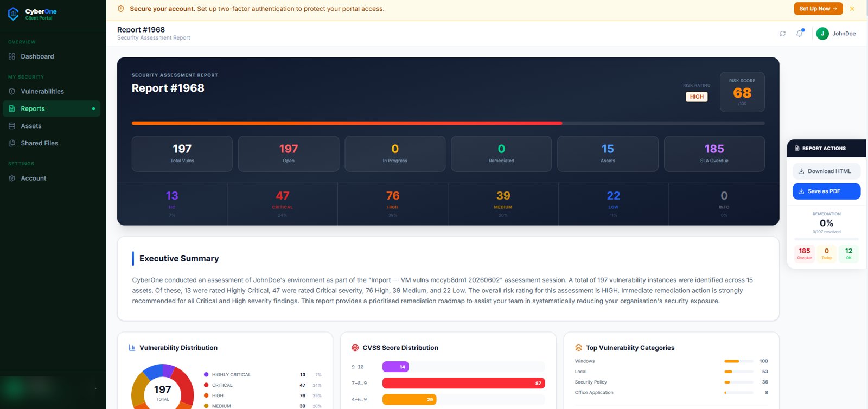Click the 39 Medium severity tile
This screenshot has height=409, width=868.
point(503,204)
